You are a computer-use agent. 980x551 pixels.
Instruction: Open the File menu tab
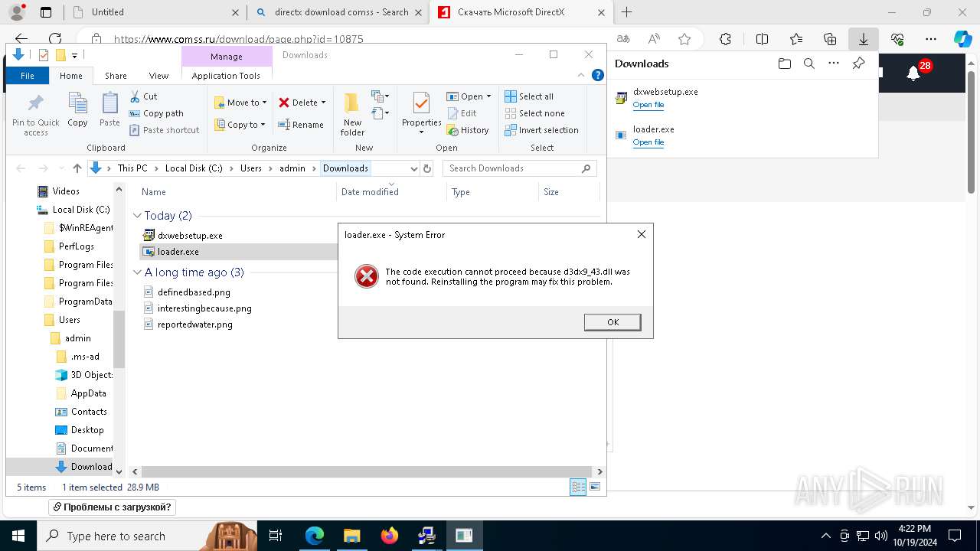28,76
